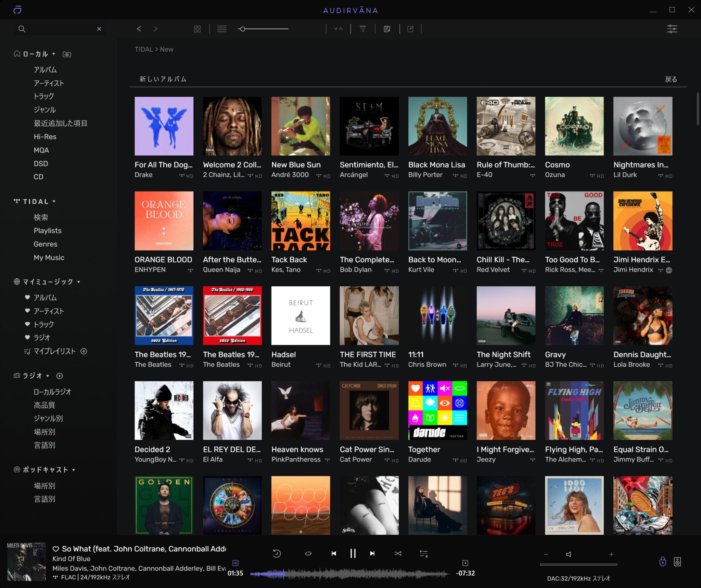
Task: Switch to grid view in the toolbar
Action: pyautogui.click(x=197, y=29)
